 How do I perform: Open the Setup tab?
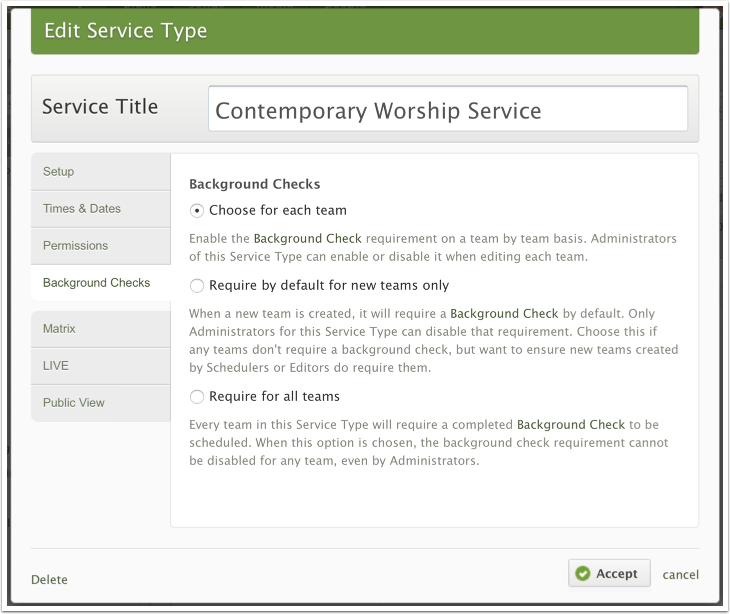coord(101,172)
